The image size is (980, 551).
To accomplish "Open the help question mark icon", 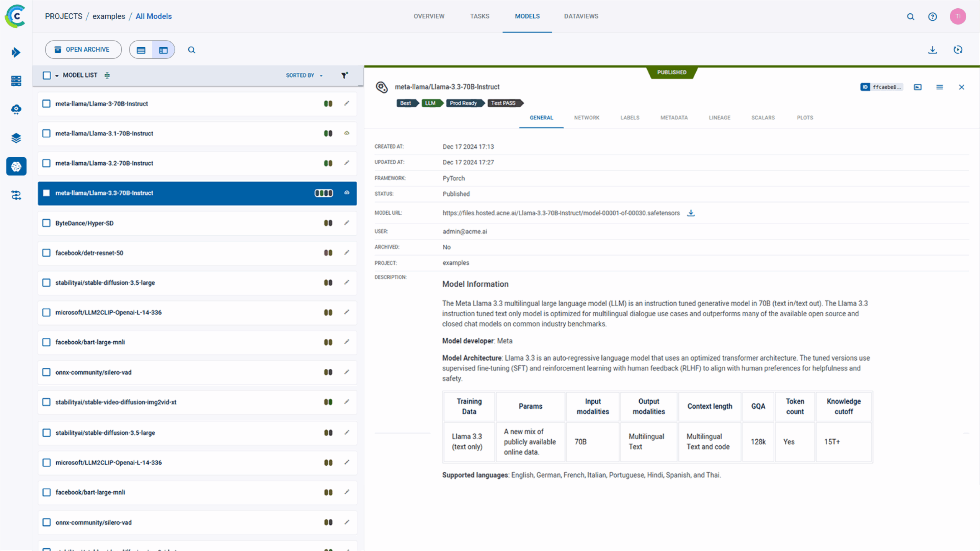I will (933, 16).
